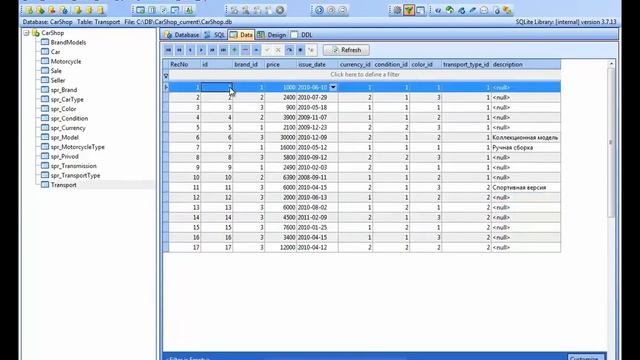Viewport: 640px width, 360px height.
Task: Select the spr_Color table
Action: [63, 109]
